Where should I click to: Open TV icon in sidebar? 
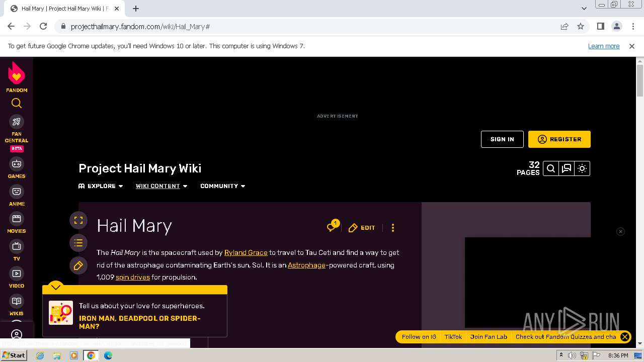(17, 246)
